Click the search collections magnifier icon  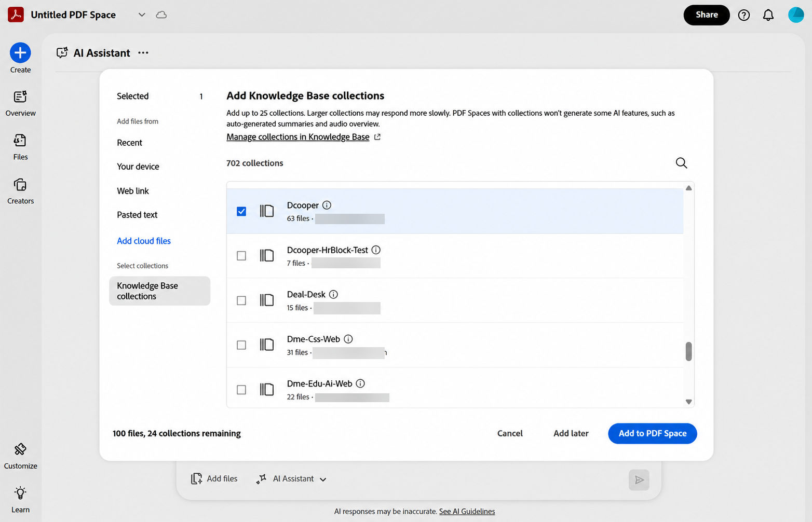tap(681, 163)
